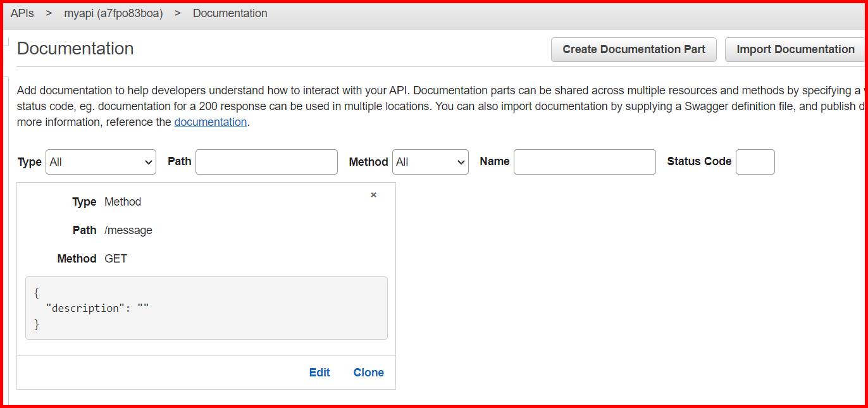
Task: Open the documentation help link
Action: click(x=211, y=121)
